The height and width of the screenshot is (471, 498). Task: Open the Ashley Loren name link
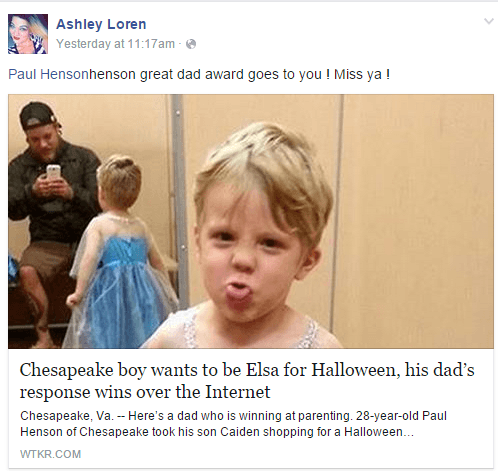point(101,24)
